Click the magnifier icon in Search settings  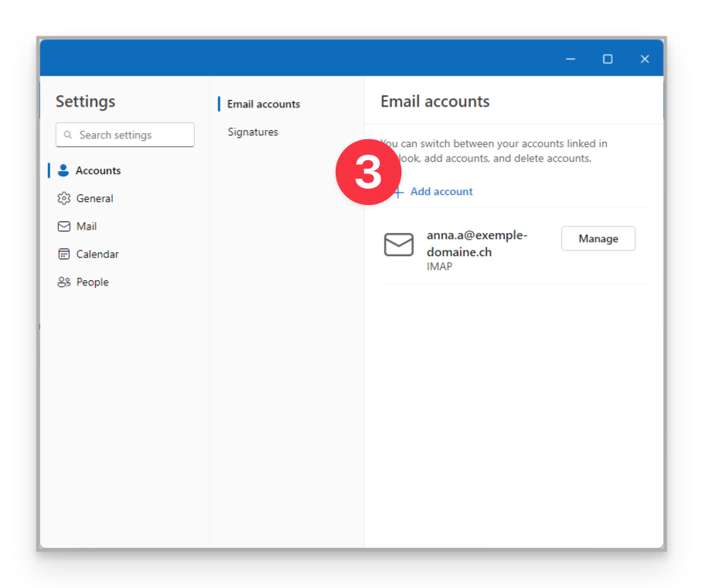tap(68, 135)
